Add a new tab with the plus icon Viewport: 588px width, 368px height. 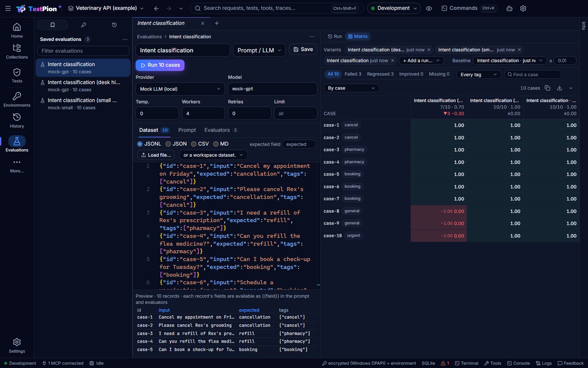[217, 23]
